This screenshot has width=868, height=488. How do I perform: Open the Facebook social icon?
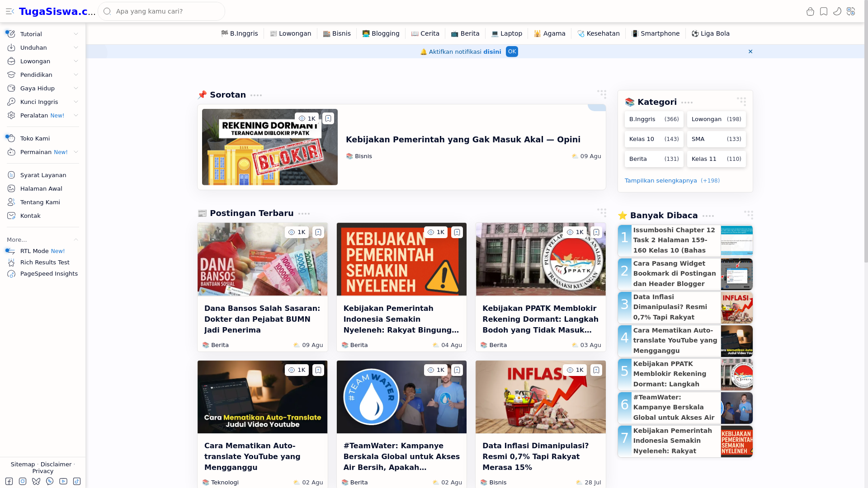click(9, 481)
